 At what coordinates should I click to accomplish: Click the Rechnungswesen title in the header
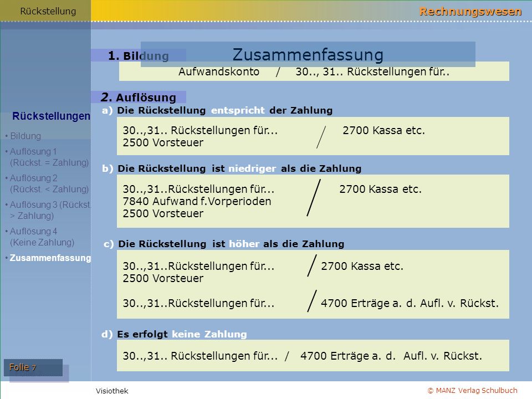(x=470, y=11)
